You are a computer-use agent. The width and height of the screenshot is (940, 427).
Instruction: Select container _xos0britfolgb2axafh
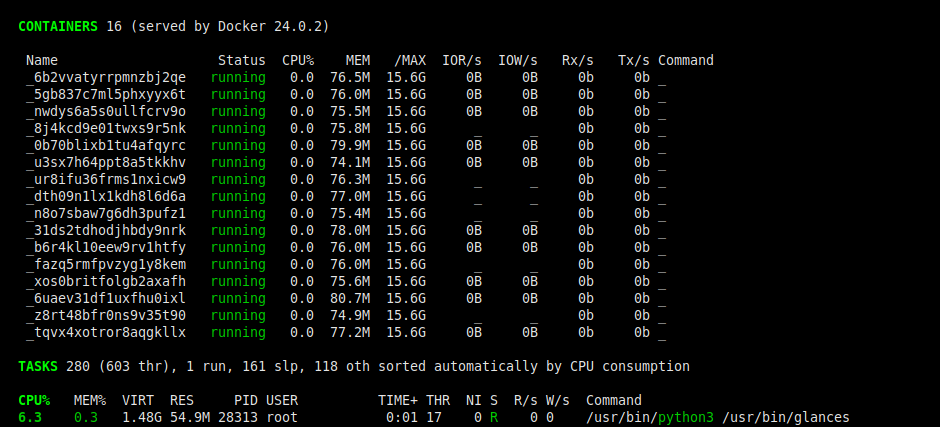106,282
